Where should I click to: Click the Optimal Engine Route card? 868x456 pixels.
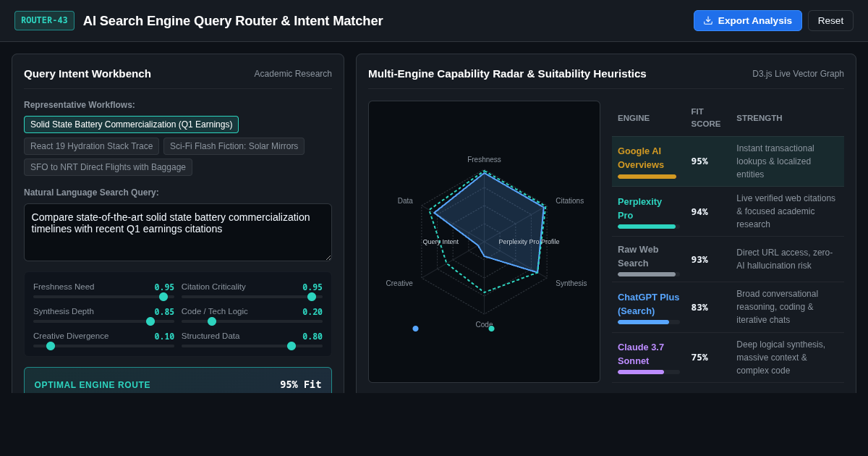point(178,381)
